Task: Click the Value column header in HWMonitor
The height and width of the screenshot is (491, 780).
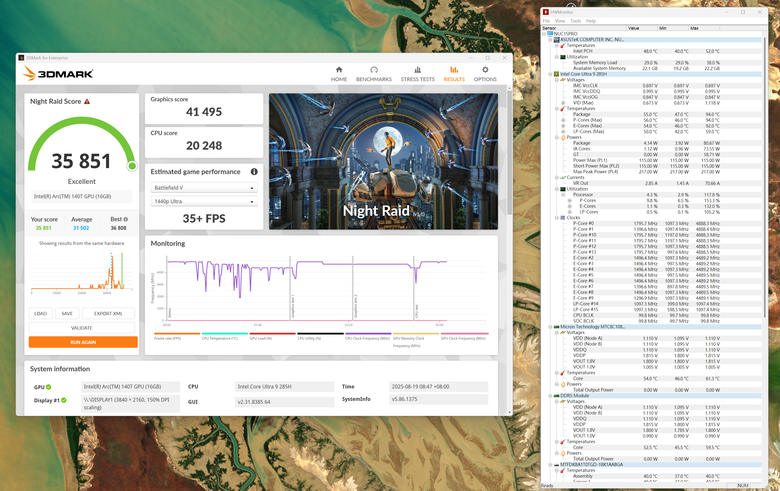Action: coord(642,28)
